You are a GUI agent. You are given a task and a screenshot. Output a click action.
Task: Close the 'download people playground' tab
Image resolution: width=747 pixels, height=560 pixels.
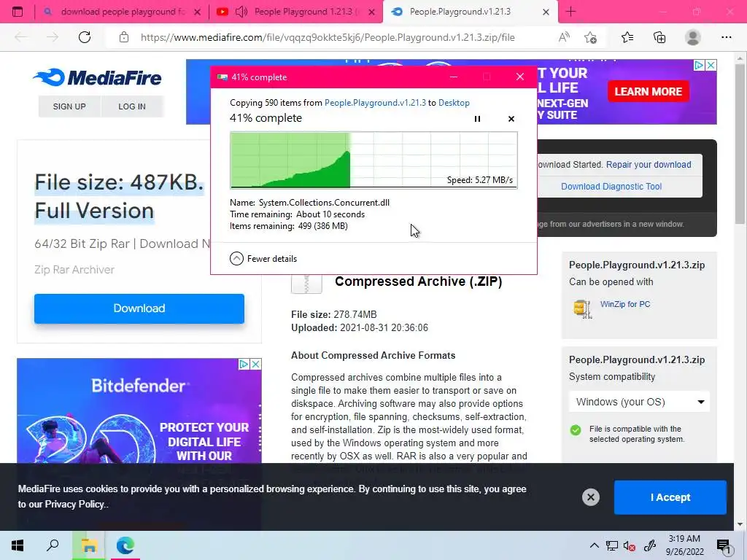(197, 12)
